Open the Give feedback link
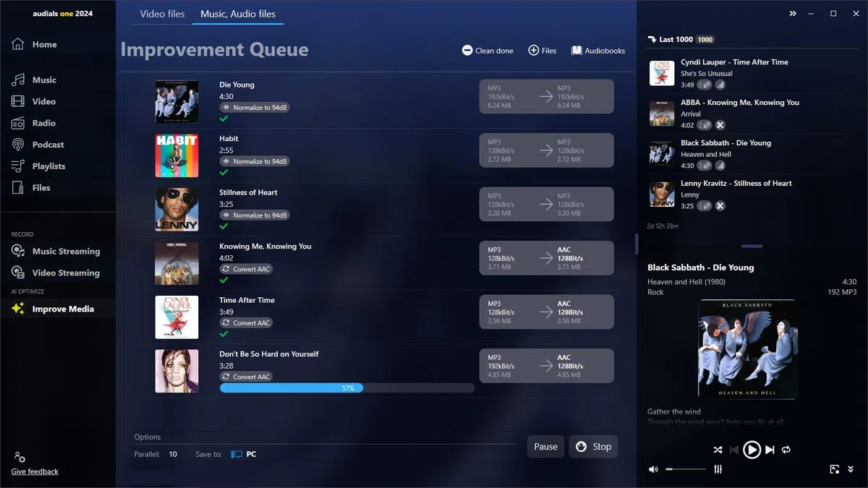The height and width of the screenshot is (488, 868). 35,471
